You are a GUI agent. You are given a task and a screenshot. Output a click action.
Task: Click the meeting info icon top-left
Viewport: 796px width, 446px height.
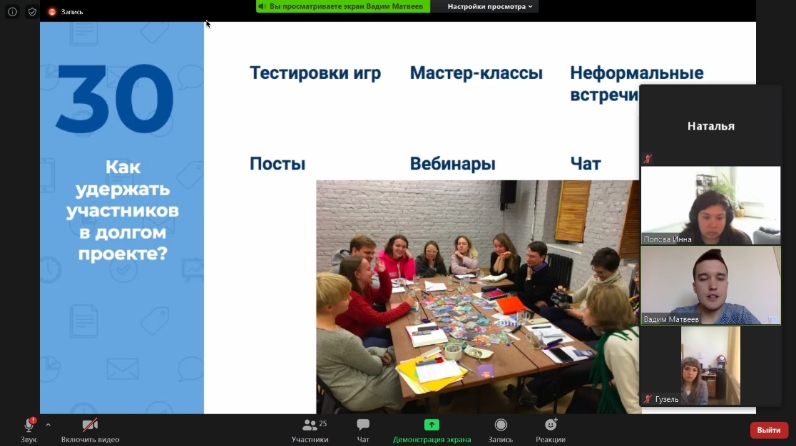point(13,11)
